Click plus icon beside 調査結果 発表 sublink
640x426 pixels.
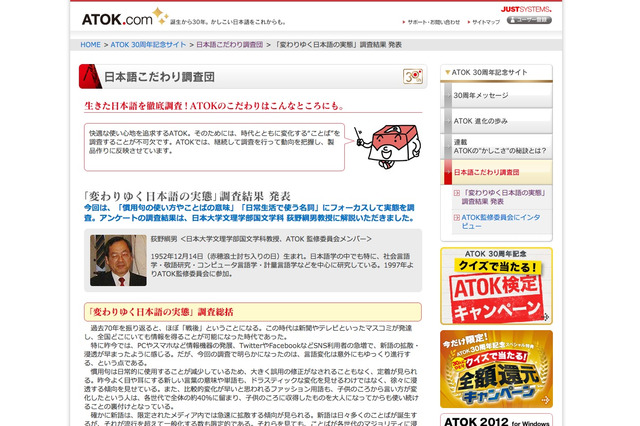(457, 193)
